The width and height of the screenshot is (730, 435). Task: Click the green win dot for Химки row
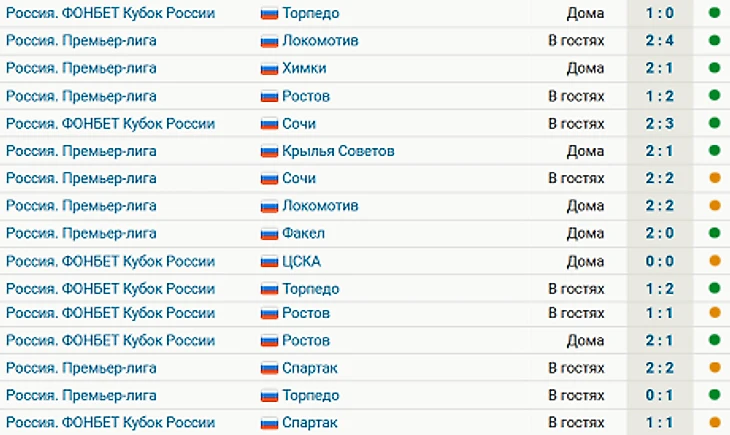[x=714, y=68]
